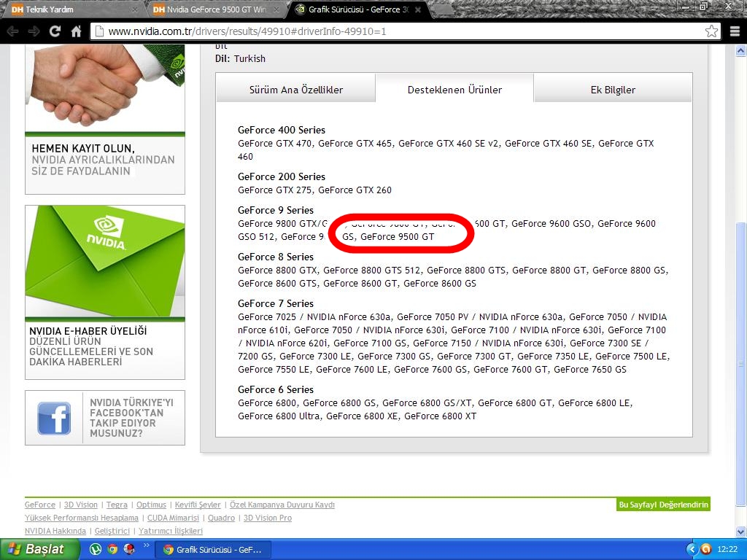Show hidden system tray icons
Viewport: 747px width, 560px height.
692,550
